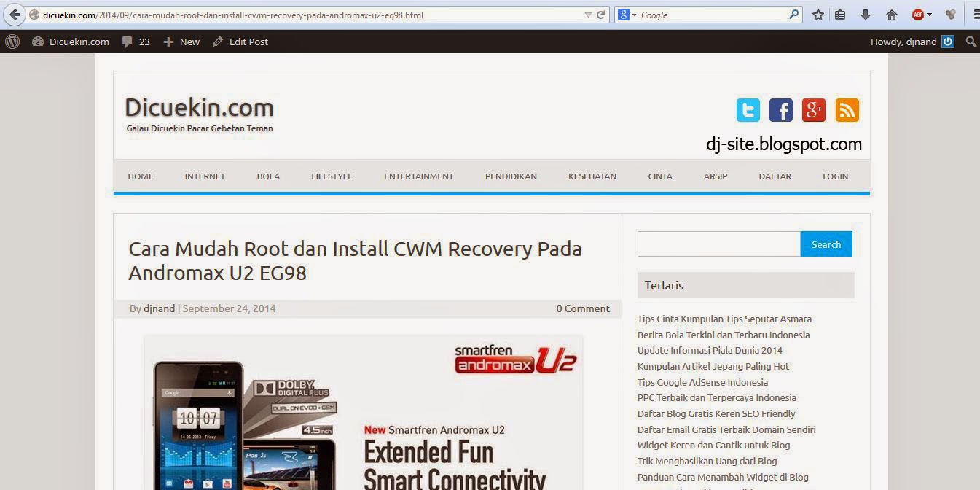The width and height of the screenshot is (980, 490).
Task: Open Tips Google AdSense Indonesia link
Action: [x=702, y=382]
